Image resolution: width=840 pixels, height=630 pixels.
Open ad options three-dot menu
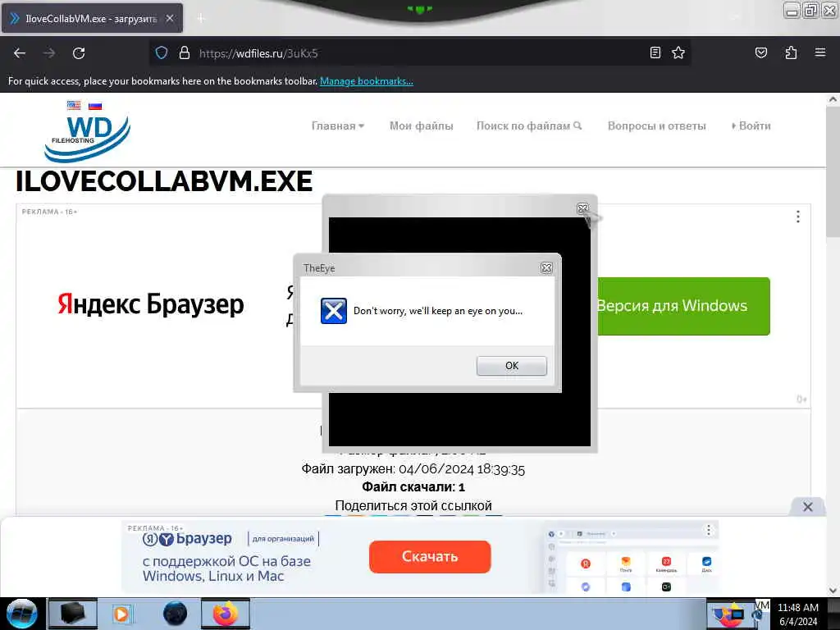tap(797, 217)
